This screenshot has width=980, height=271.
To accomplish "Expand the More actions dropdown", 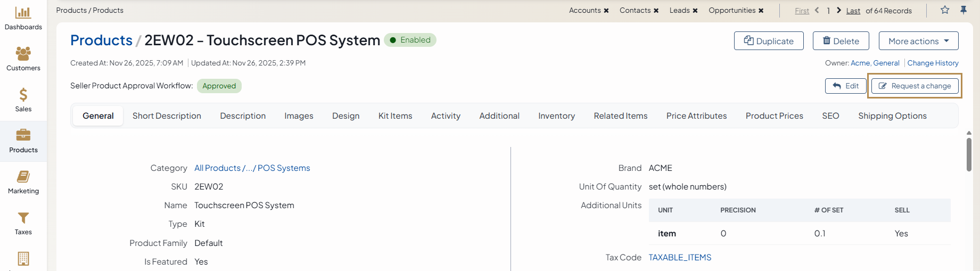I will [x=918, y=41].
